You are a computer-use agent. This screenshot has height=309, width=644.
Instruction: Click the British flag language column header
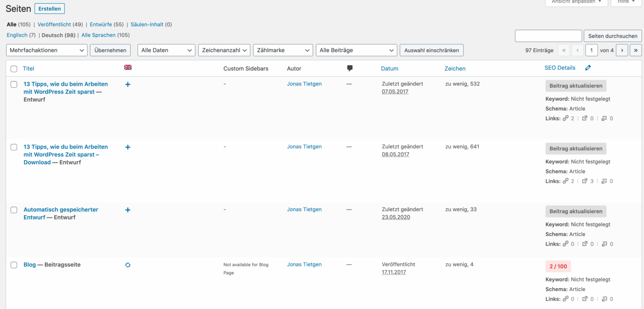tap(127, 67)
